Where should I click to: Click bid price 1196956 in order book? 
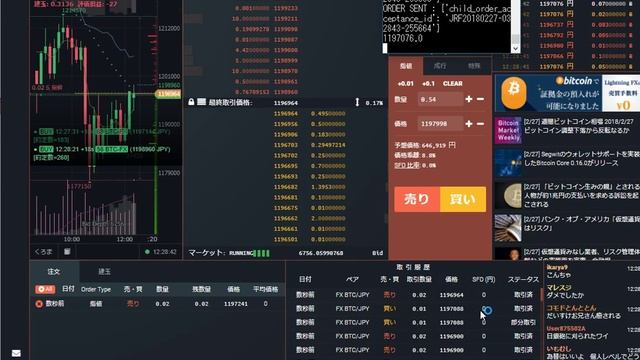coord(286,124)
